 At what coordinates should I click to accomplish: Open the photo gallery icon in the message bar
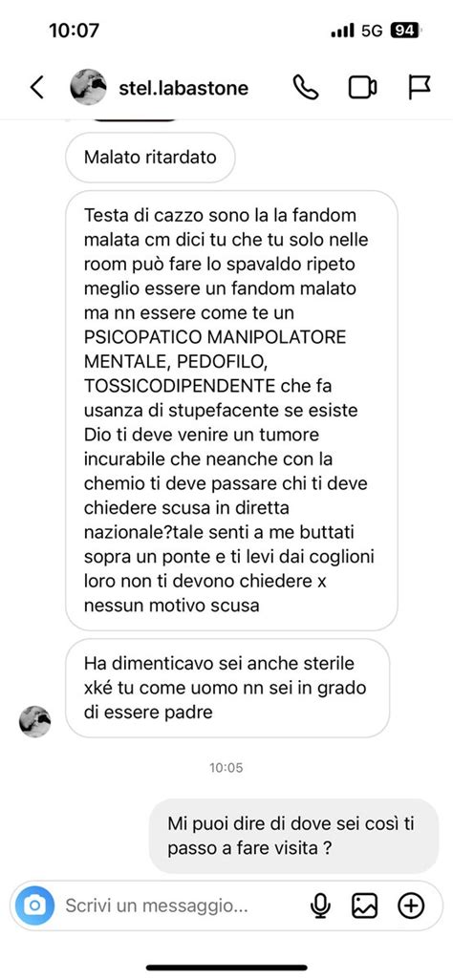point(364,905)
